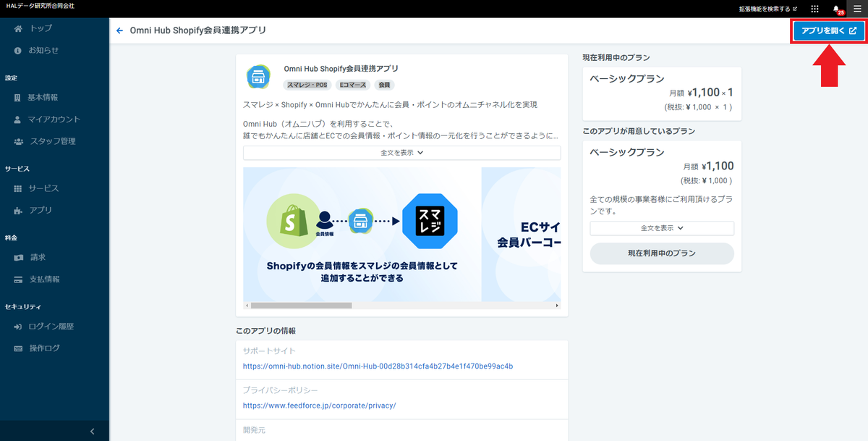Open マイアカウント page
868x441 pixels.
(x=54, y=119)
